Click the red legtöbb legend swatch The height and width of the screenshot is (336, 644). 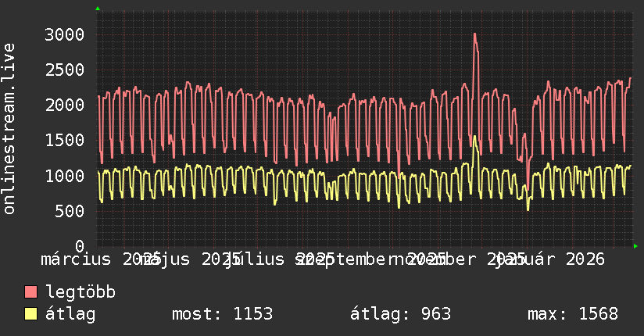[x=30, y=291]
